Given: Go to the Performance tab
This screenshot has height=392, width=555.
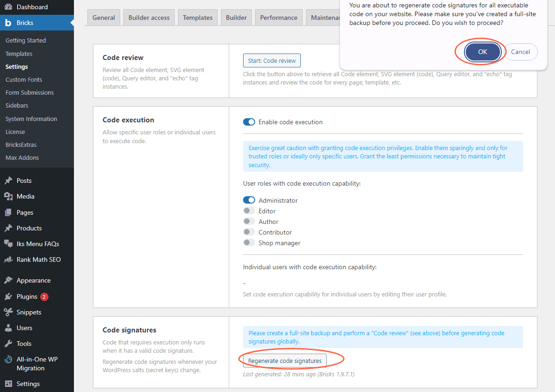Looking at the screenshot, I should pyautogui.click(x=279, y=18).
